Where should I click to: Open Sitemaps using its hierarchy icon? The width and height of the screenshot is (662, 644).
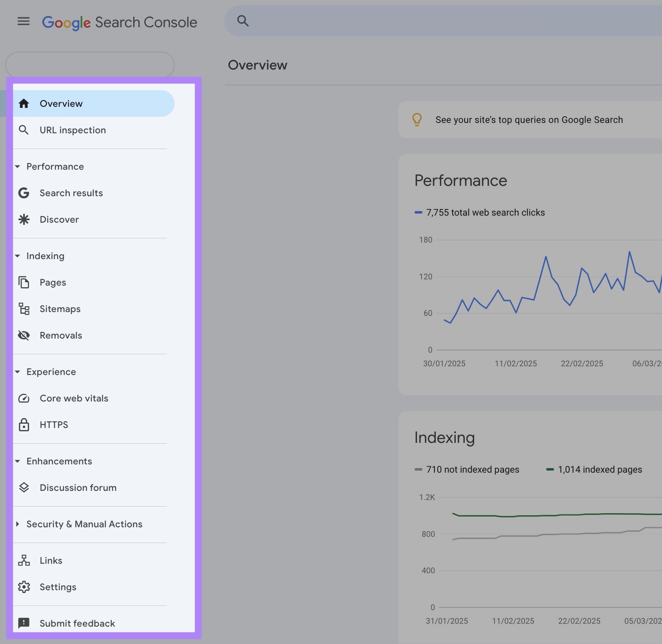24,309
